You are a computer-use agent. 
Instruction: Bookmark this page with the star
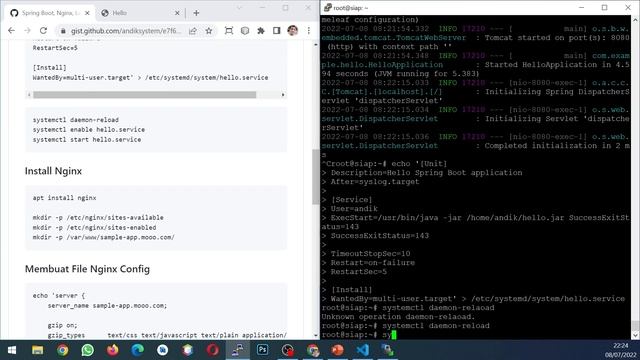[x=209, y=31]
